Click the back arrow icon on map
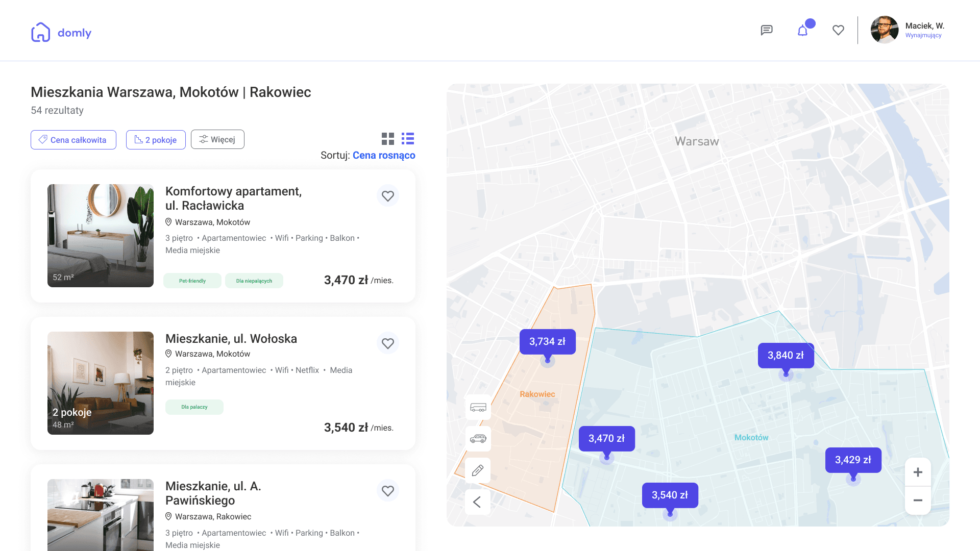The height and width of the screenshot is (551, 980). [x=478, y=501]
